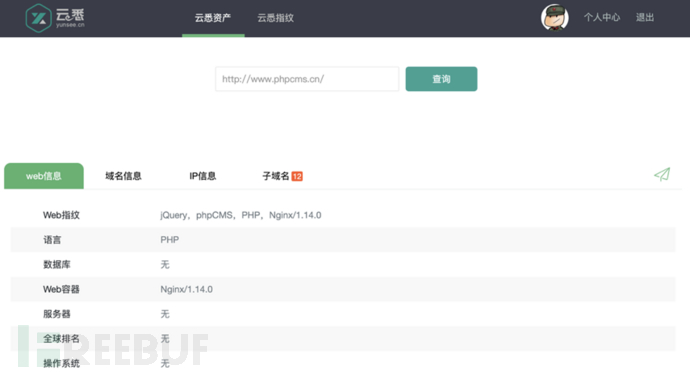Select the 无 value in 服务器 row
Image resolution: width=690 pixels, height=374 pixels.
pyautogui.click(x=165, y=314)
